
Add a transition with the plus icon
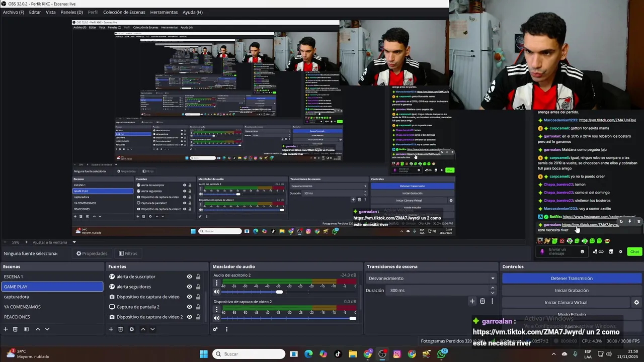click(472, 301)
